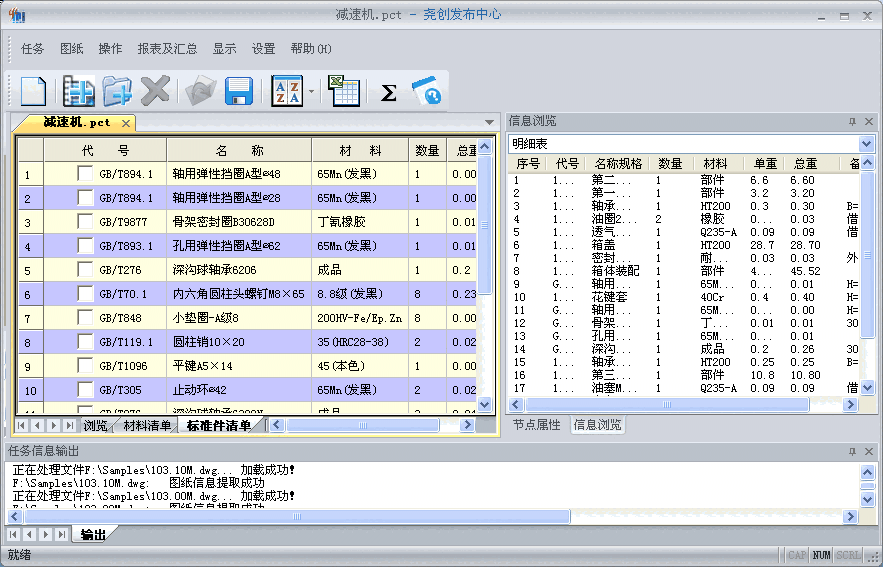Check the GB/T70.1 row checkbox

85,293
